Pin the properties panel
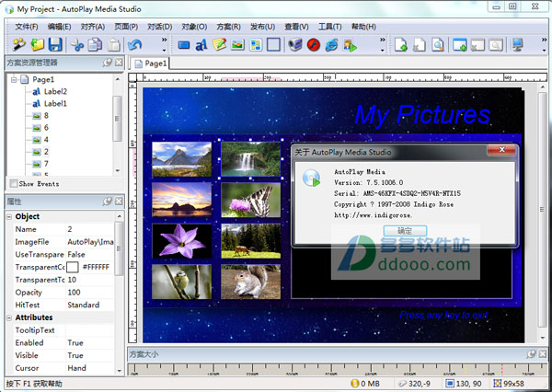 point(108,202)
